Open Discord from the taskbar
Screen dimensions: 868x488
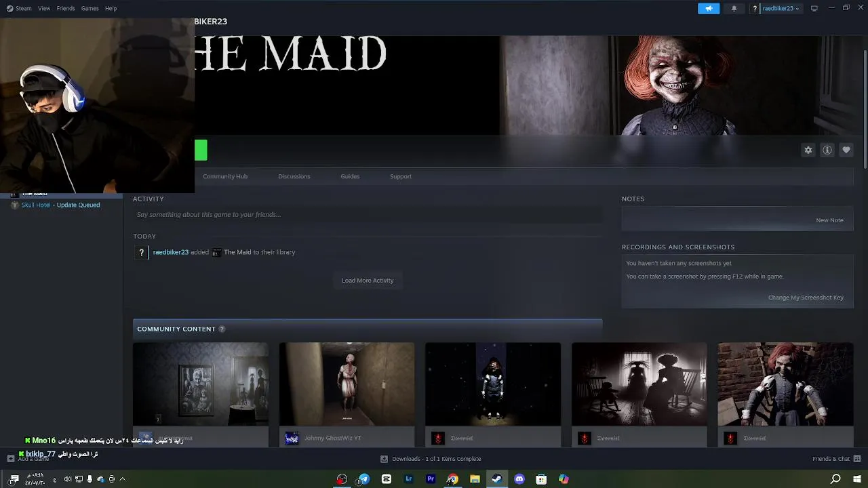[x=519, y=479]
